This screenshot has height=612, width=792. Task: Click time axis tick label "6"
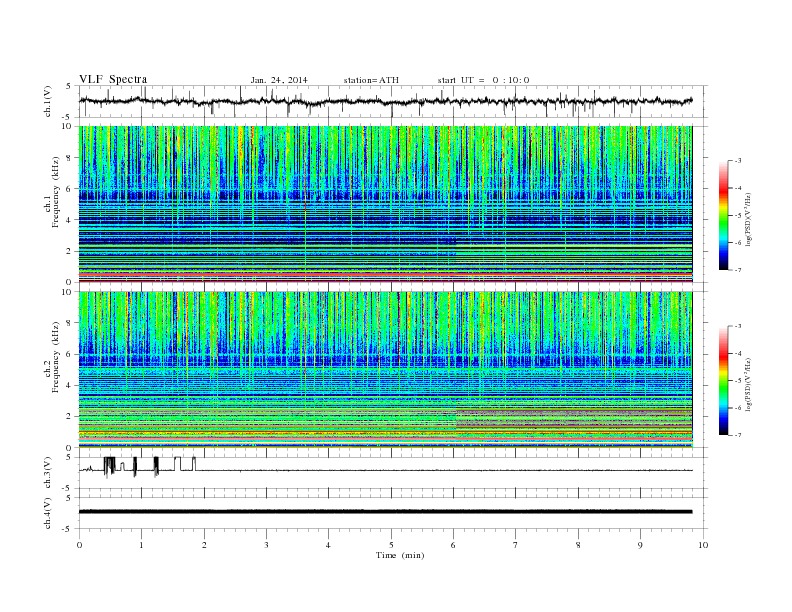[x=453, y=545]
